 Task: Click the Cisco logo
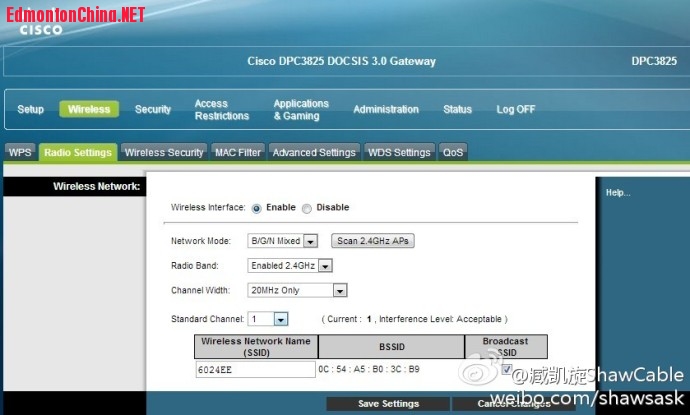point(40,30)
